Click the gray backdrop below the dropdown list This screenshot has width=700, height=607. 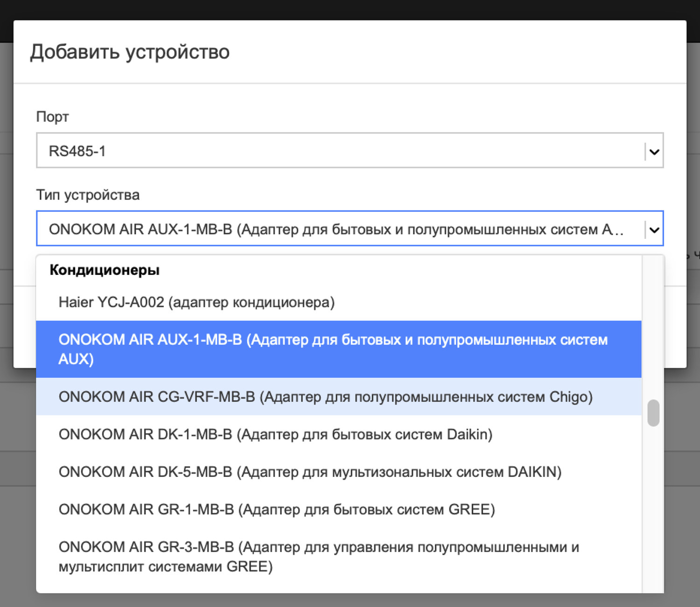point(350,601)
